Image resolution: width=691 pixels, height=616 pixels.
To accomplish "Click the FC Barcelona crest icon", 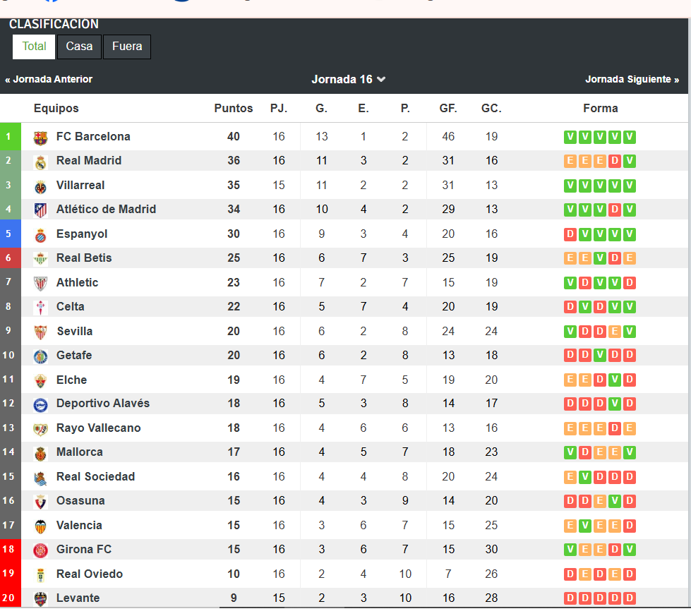I will click(x=40, y=138).
